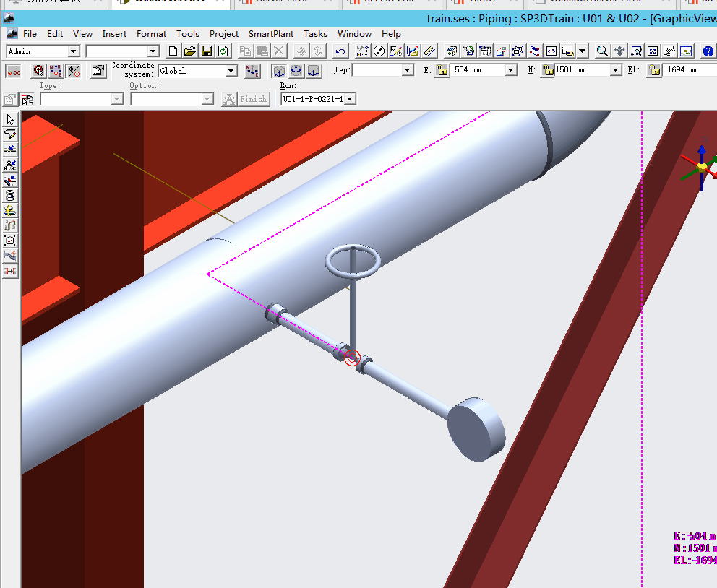Open the select-by-label arrow dropdown in toolbar

[582, 51]
